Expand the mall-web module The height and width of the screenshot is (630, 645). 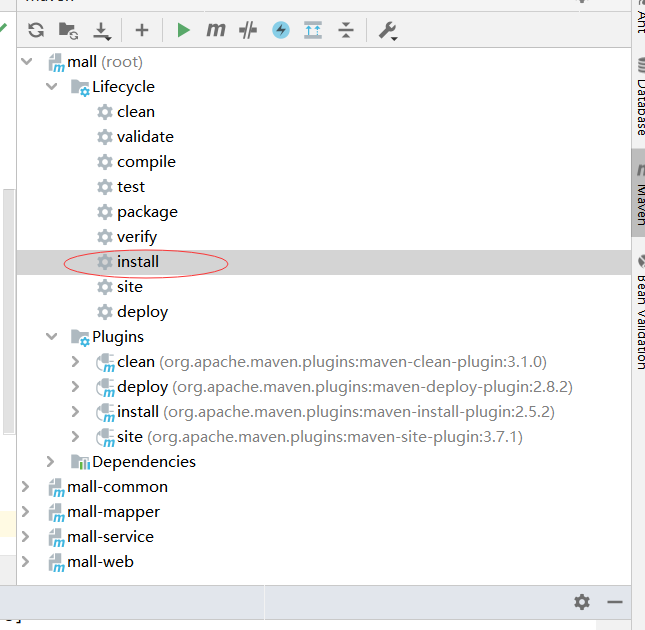click(26, 562)
